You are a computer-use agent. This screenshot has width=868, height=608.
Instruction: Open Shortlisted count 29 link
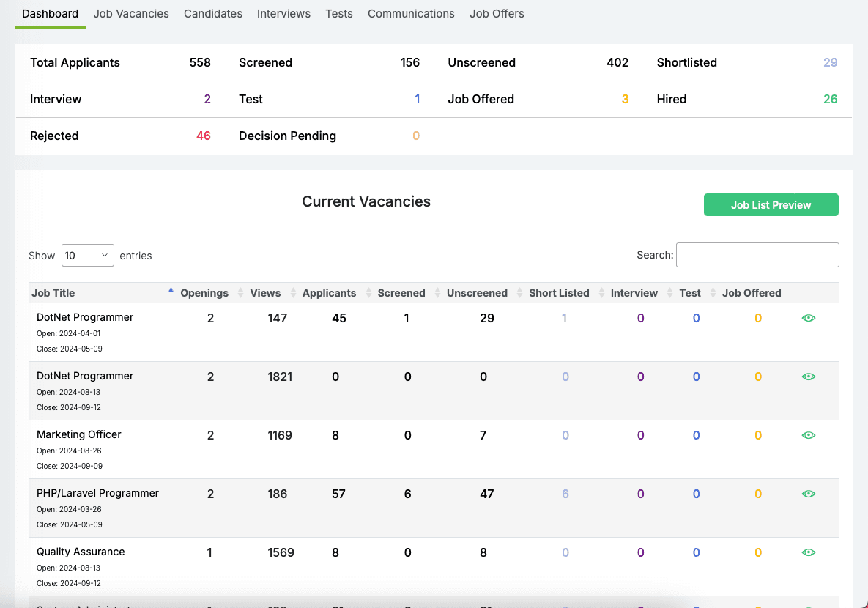click(x=830, y=62)
